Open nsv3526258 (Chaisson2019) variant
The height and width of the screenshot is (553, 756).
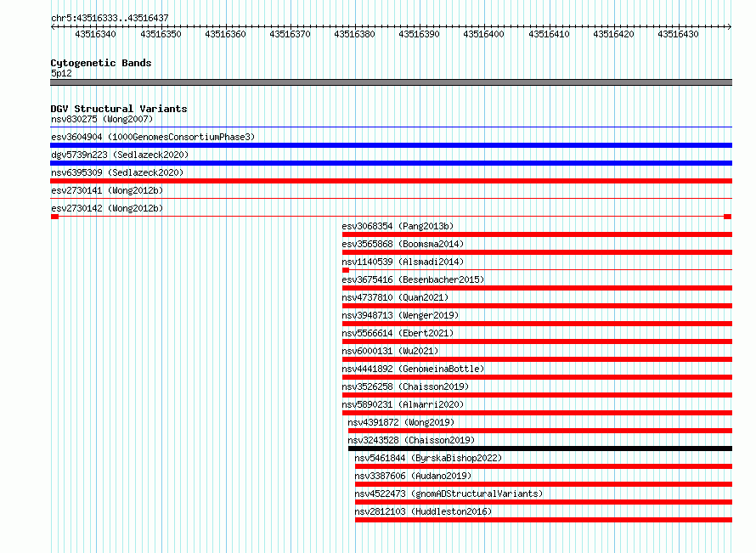point(405,387)
